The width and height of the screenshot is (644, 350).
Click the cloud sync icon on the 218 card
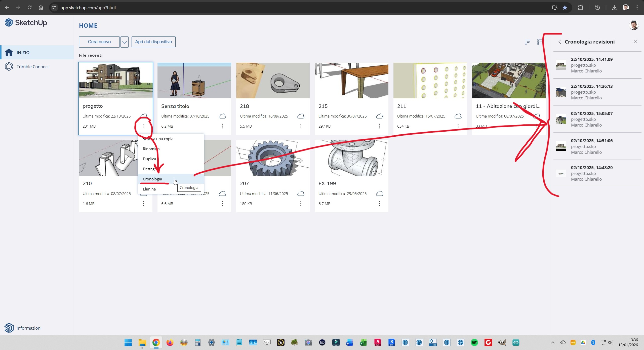pos(300,116)
